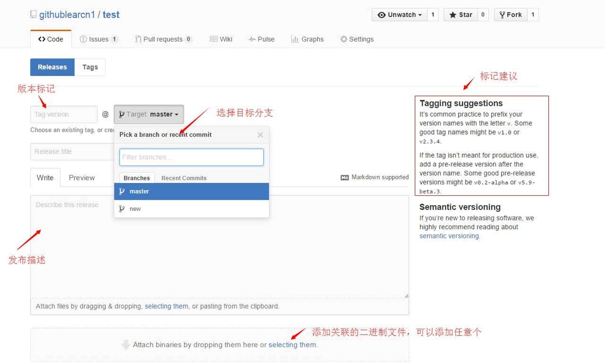Viewport: 605px width, 364px height.
Task: Open the Issues tab
Action: 98,39
